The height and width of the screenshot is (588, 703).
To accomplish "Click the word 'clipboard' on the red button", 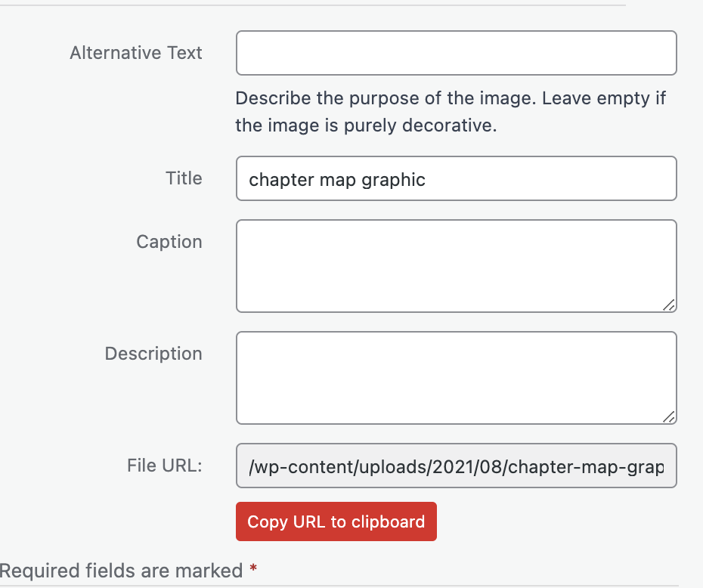I will click(x=389, y=522).
